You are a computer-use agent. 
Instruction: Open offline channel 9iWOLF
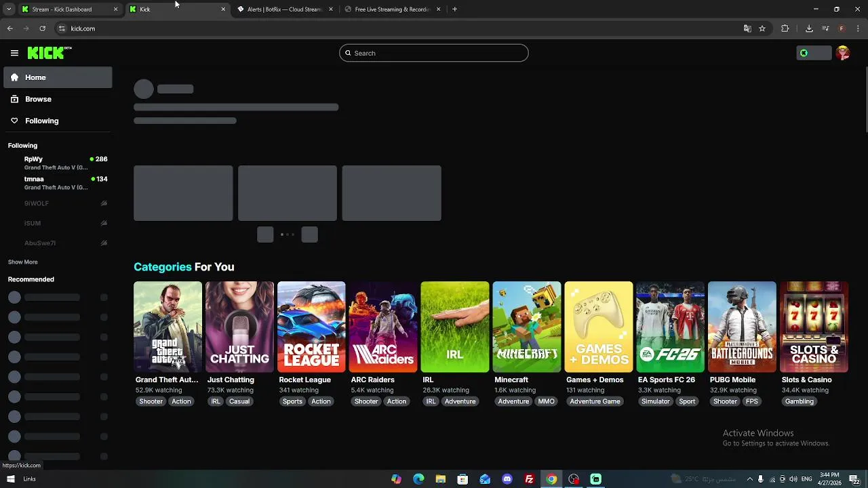coord(58,203)
